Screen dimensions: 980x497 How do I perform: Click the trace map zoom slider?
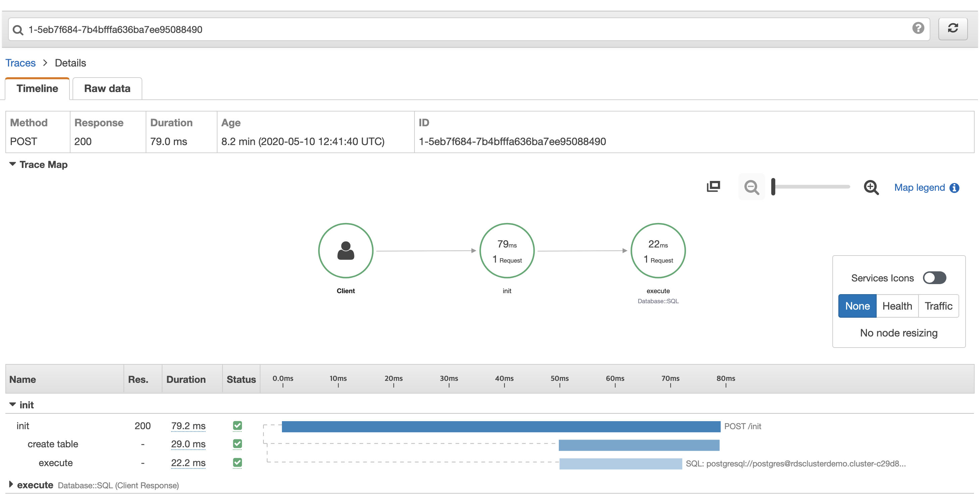tap(810, 187)
